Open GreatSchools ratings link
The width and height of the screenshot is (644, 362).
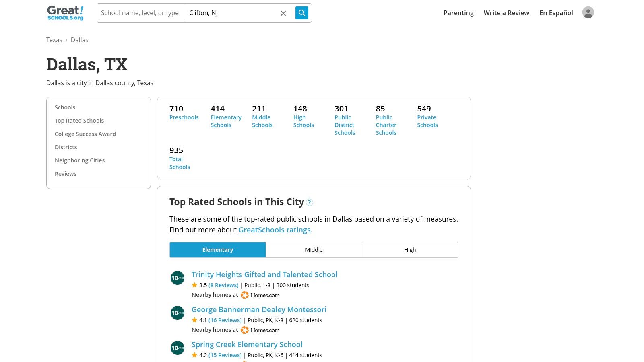(275, 230)
